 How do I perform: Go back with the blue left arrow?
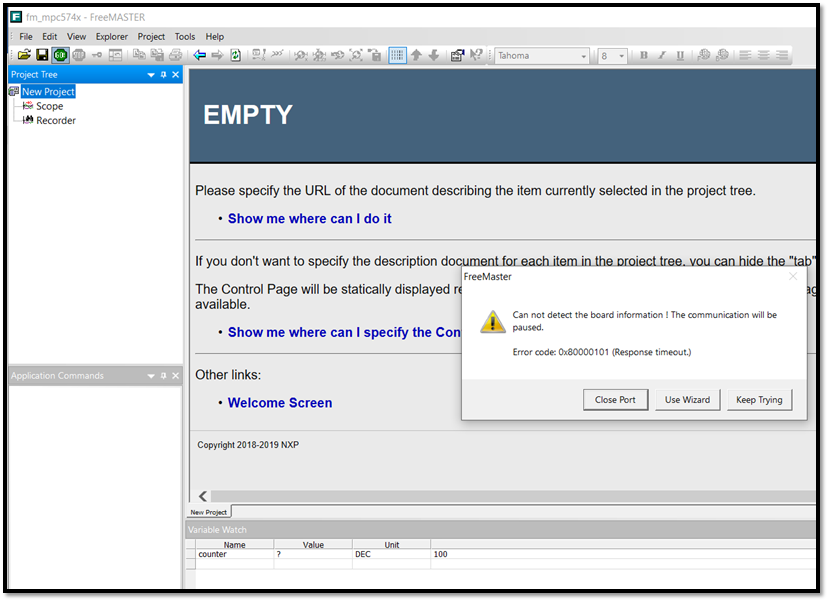199,55
